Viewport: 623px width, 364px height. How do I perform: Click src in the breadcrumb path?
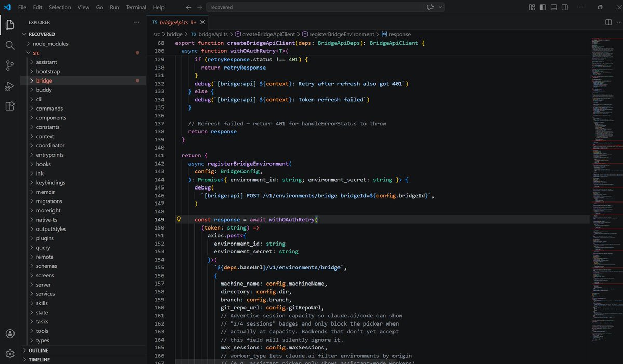point(156,34)
